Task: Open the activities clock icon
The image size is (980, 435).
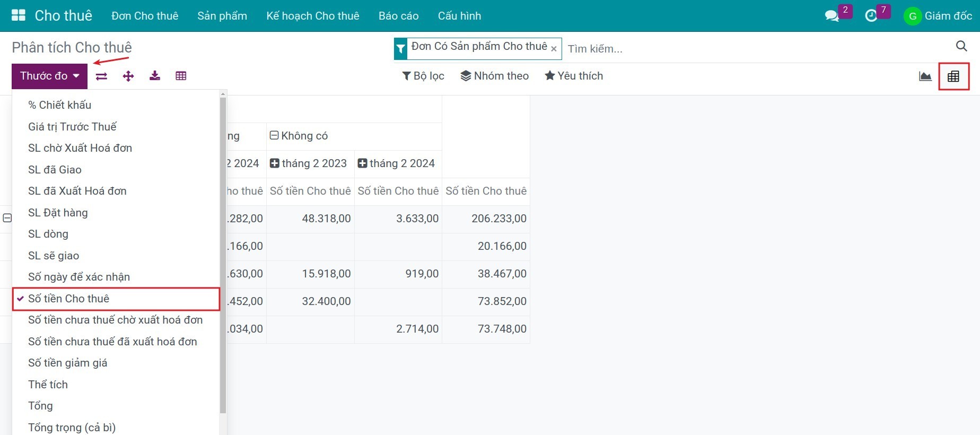Action: click(871, 16)
